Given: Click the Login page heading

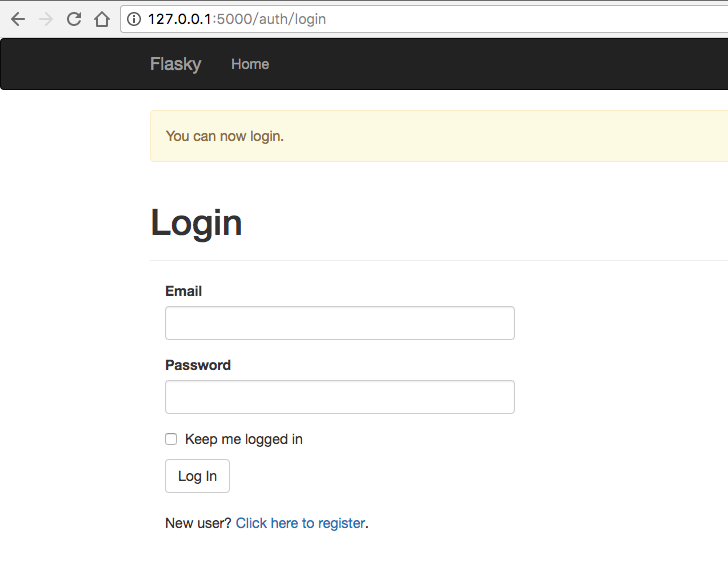Looking at the screenshot, I should tap(196, 222).
